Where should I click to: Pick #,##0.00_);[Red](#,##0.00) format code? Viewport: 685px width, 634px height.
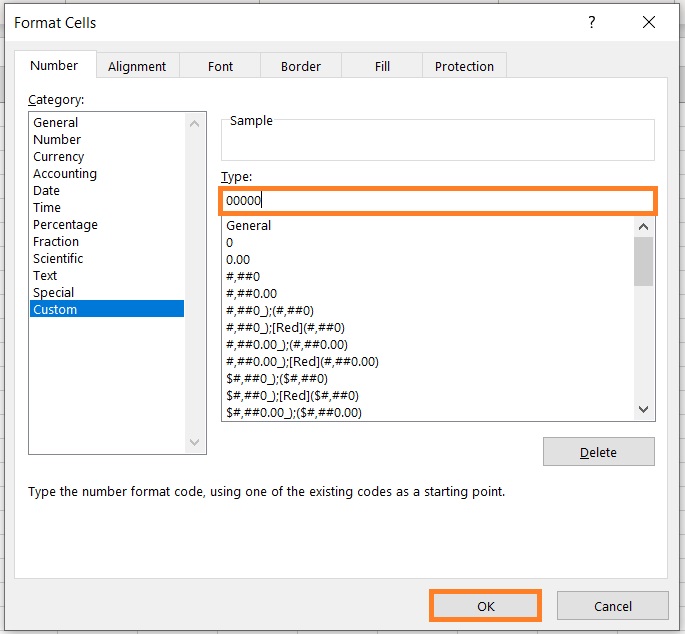click(x=428, y=362)
